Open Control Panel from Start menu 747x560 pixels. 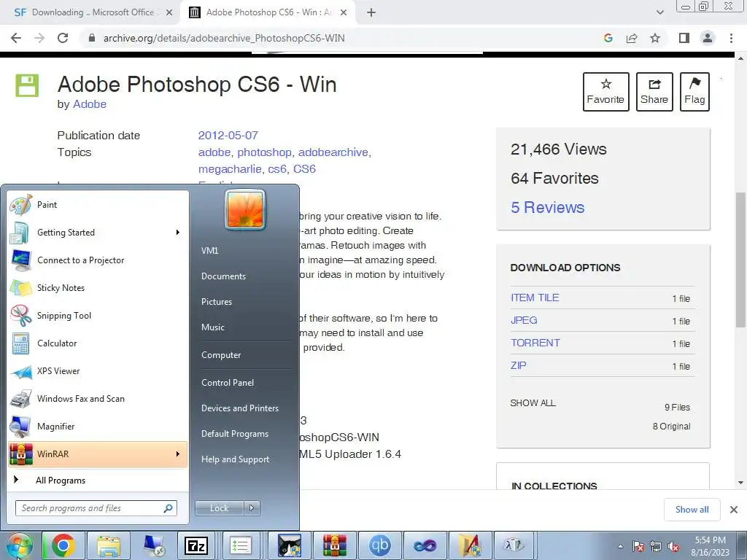click(x=228, y=383)
